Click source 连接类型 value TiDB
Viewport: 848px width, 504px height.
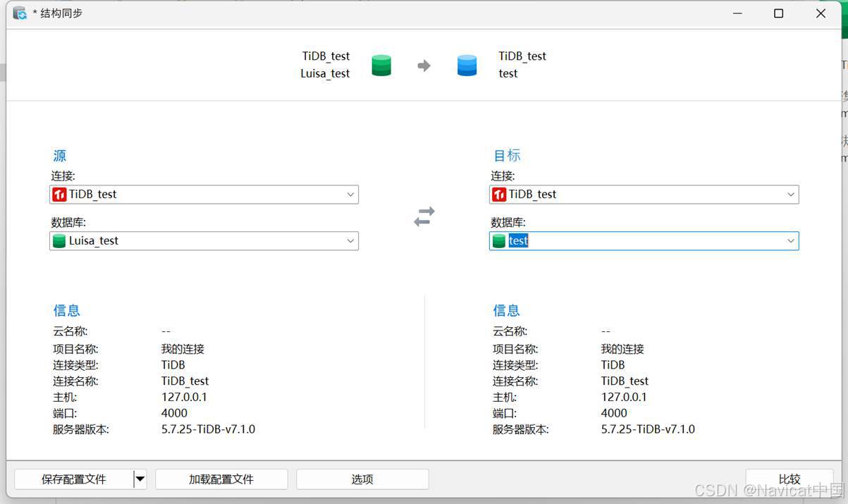(x=173, y=364)
